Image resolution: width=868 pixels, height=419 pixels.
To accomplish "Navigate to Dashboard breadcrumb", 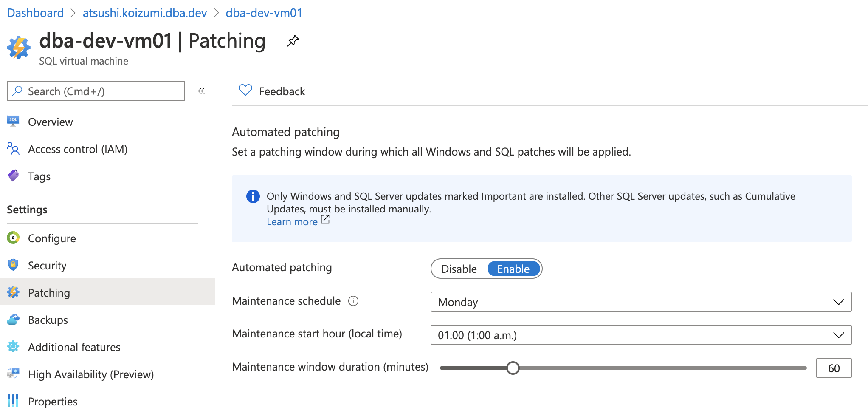I will (35, 13).
